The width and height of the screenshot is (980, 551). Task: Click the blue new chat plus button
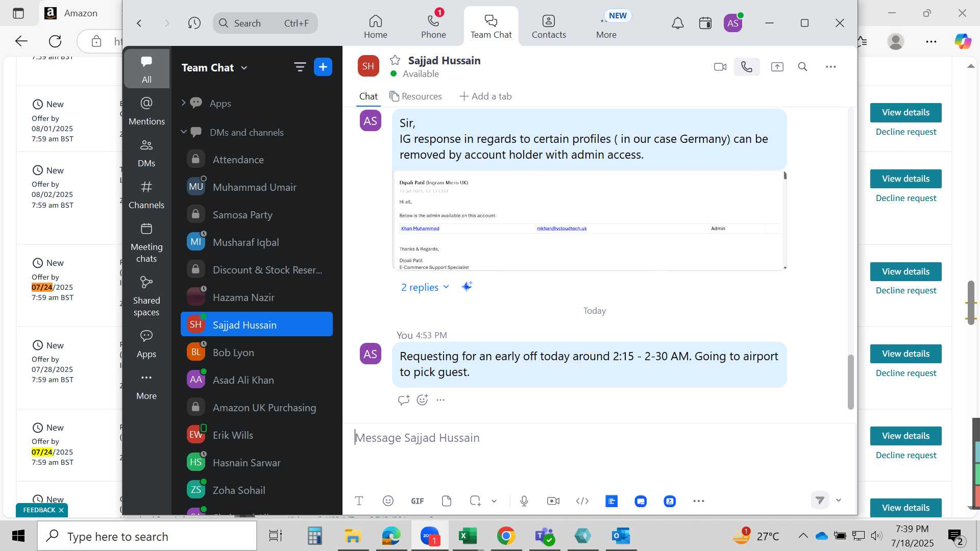(323, 67)
